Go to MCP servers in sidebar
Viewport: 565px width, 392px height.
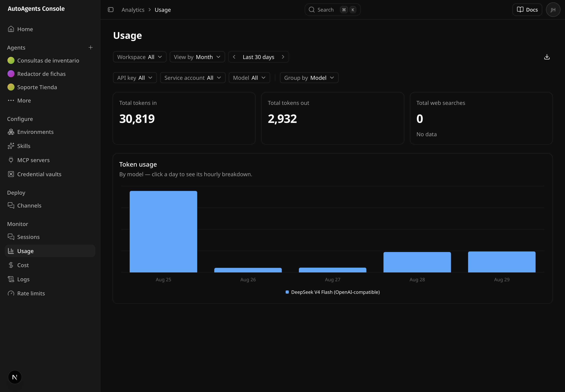pos(50,160)
